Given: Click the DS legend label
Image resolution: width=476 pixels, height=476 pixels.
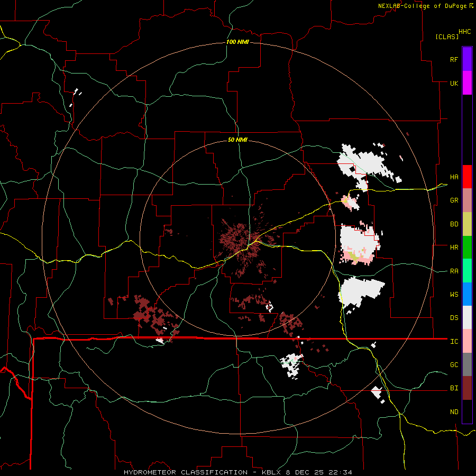Looking at the screenshot, I should pyautogui.click(x=454, y=317).
